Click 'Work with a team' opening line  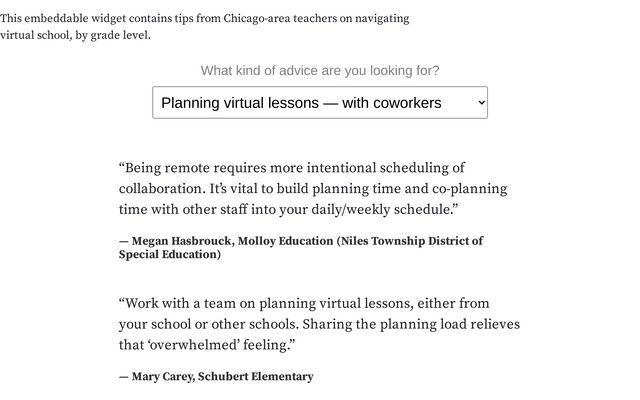coord(182,303)
